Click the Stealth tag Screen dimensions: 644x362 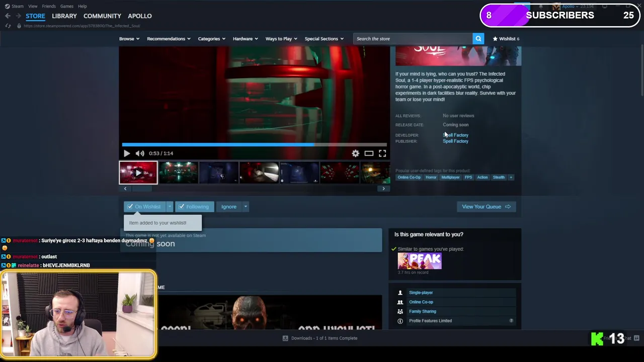pos(499,177)
